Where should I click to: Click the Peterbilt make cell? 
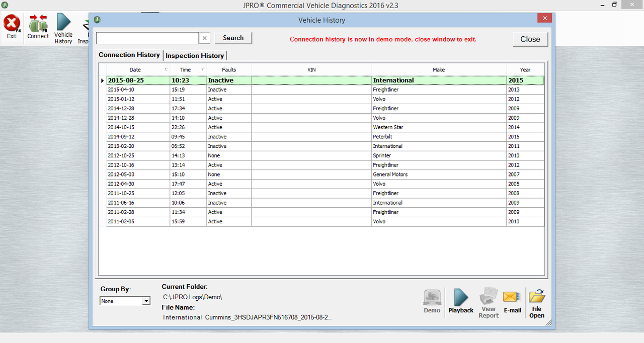pos(439,137)
